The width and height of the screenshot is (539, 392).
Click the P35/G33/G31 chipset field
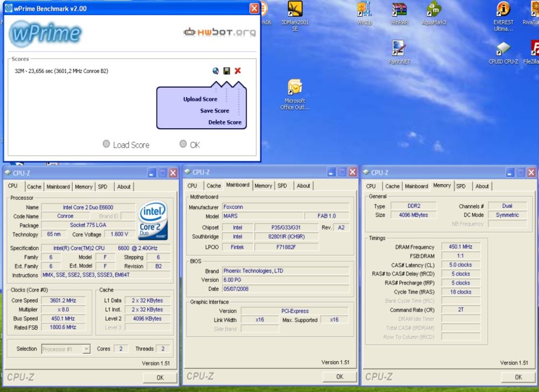[x=286, y=227]
